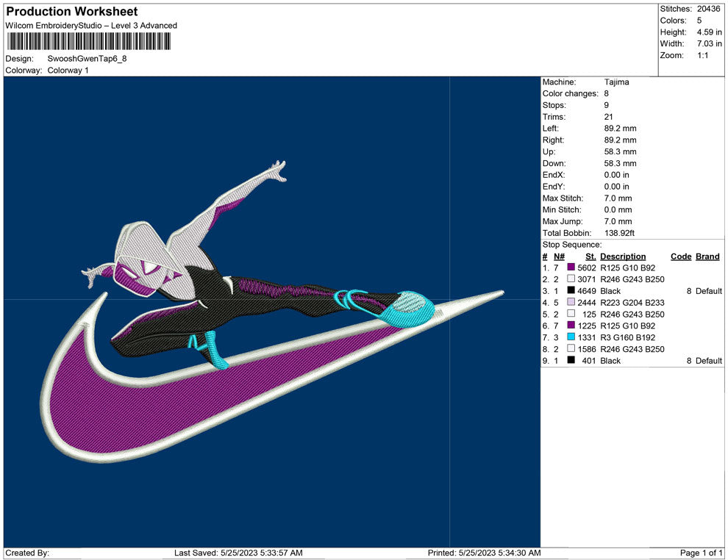
Task: Click the Height value '4.59 in'
Action: [709, 32]
